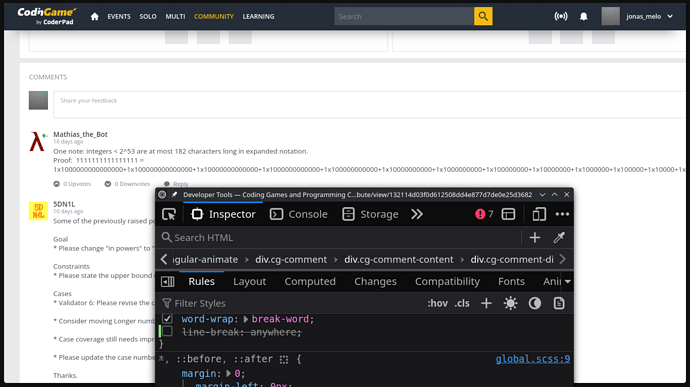Open the LEARNING menu
This screenshot has width=690, height=387.
258,17
